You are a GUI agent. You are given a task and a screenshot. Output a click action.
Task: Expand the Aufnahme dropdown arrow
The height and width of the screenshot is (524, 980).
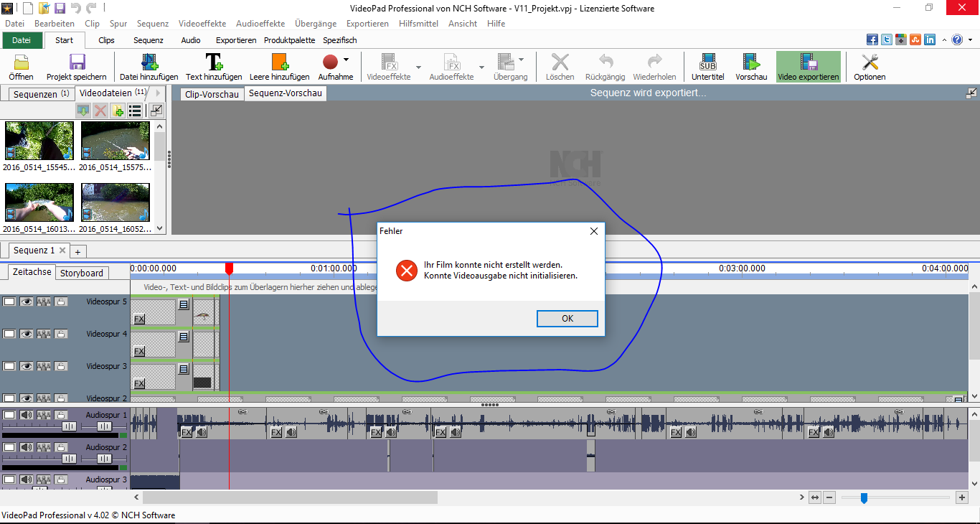pyautogui.click(x=346, y=60)
